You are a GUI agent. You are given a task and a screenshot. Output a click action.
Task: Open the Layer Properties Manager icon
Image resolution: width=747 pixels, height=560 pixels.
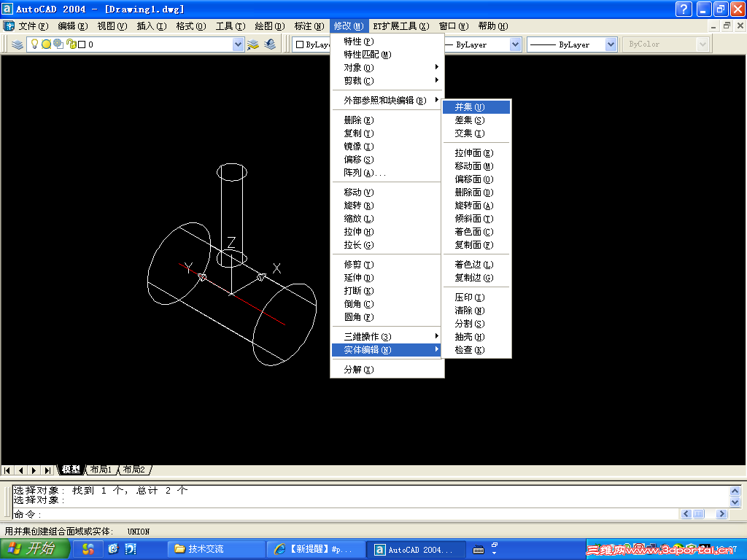click(x=18, y=44)
